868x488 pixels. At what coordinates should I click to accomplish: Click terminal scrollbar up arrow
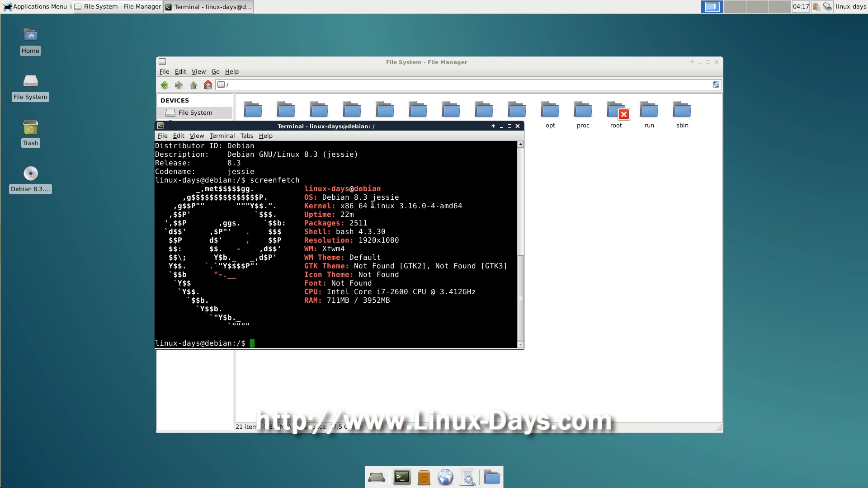click(521, 145)
